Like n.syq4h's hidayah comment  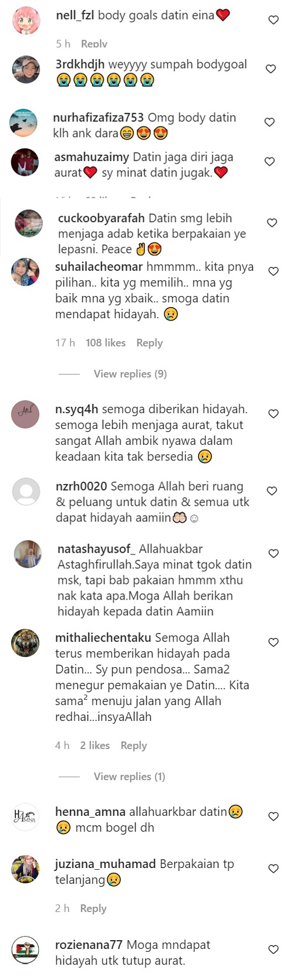(273, 414)
